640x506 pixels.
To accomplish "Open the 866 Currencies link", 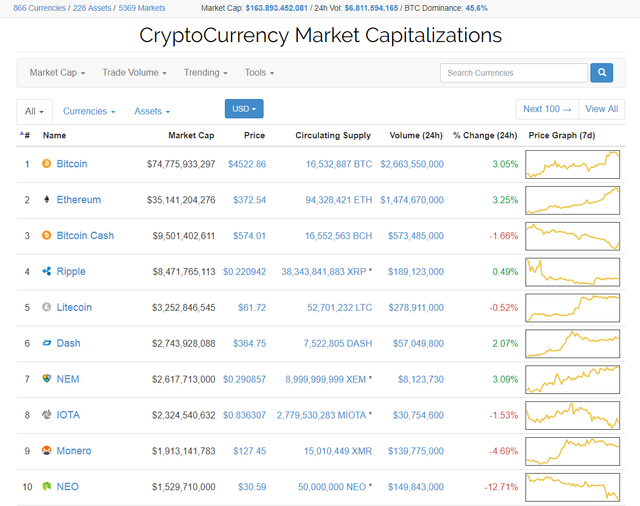I will (x=39, y=8).
